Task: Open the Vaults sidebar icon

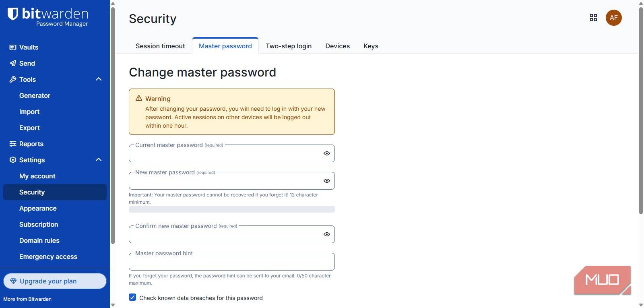Action: click(13, 48)
